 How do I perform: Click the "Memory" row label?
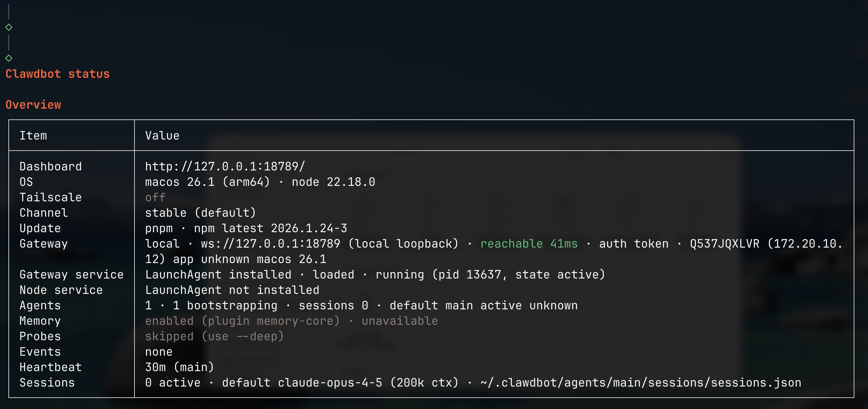(x=40, y=321)
